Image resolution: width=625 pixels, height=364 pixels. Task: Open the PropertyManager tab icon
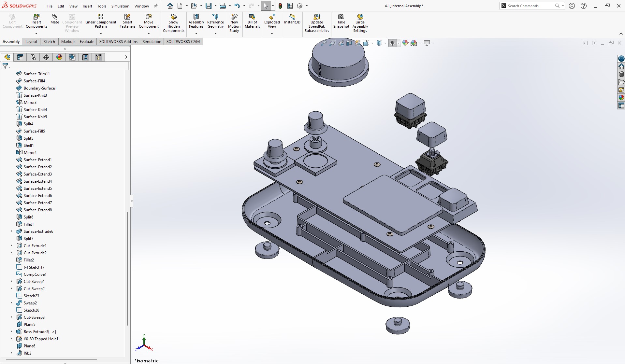[20, 57]
